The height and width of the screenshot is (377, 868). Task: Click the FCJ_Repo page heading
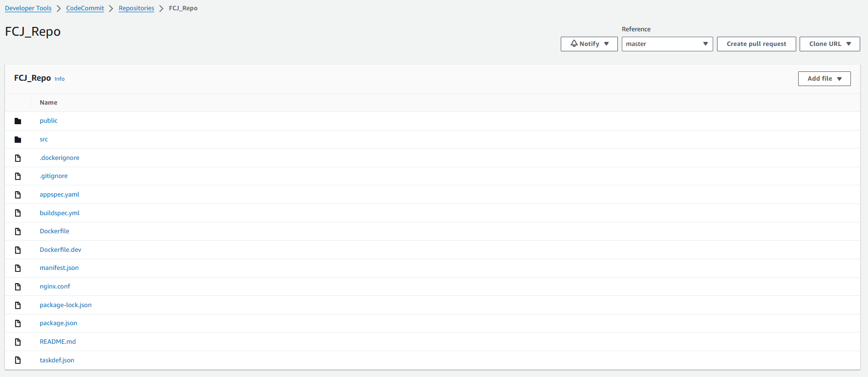point(33,32)
